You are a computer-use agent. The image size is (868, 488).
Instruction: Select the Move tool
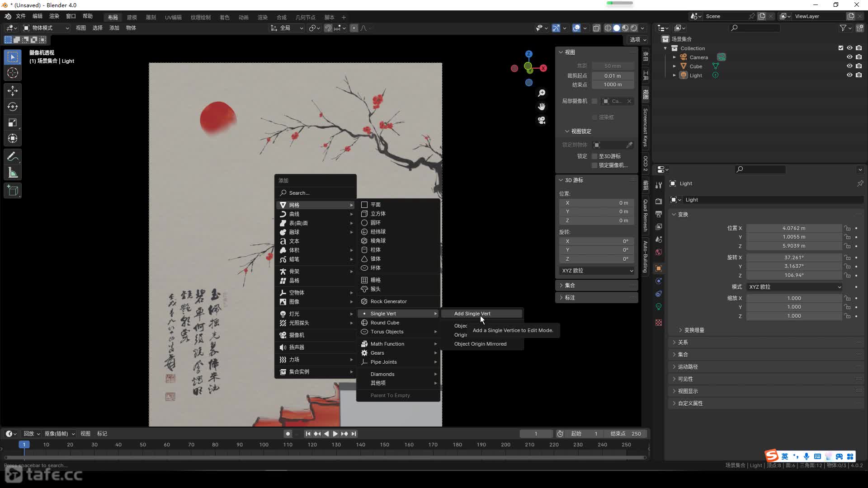13,91
